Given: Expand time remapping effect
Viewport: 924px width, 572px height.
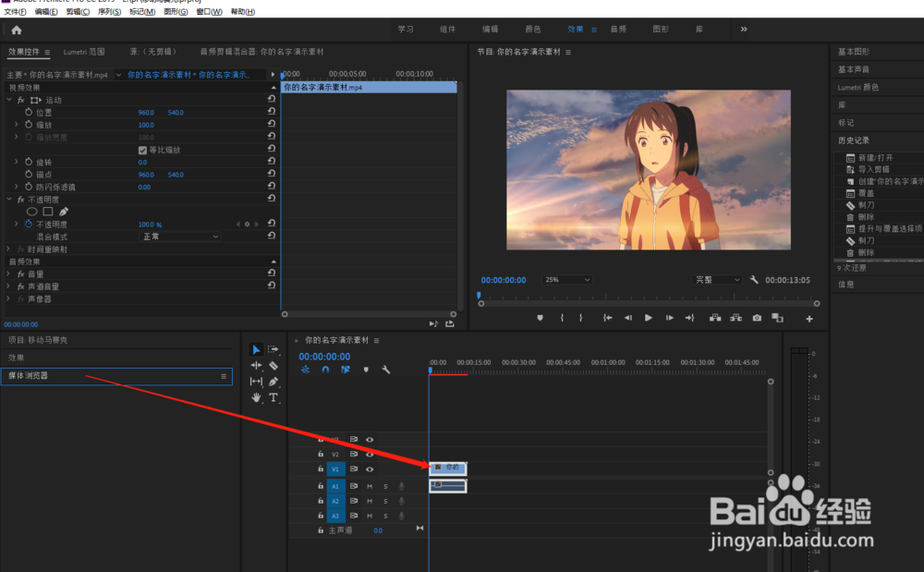Looking at the screenshot, I should coord(9,249).
